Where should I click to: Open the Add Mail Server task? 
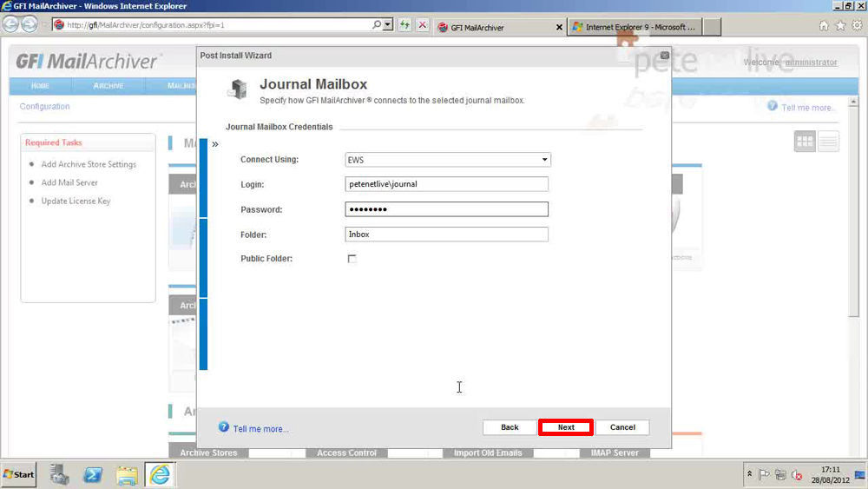click(x=69, y=182)
